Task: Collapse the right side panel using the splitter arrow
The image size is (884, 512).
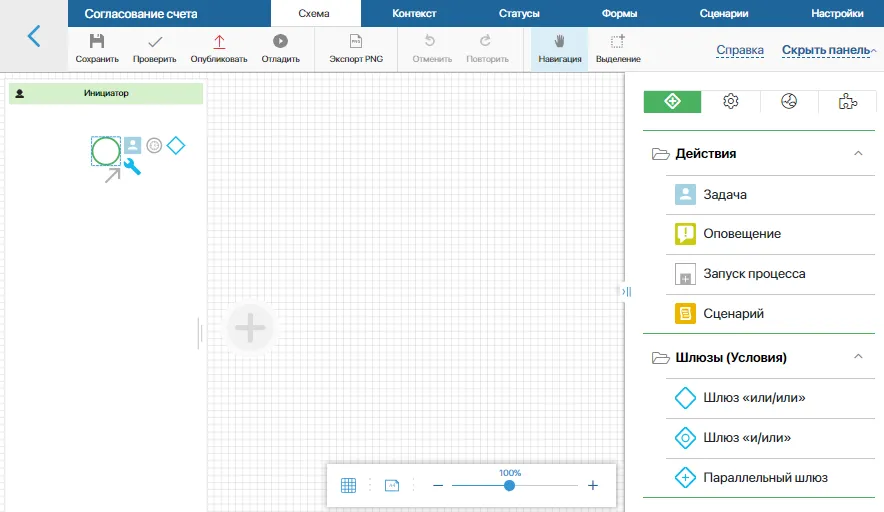Action: pyautogui.click(x=625, y=291)
